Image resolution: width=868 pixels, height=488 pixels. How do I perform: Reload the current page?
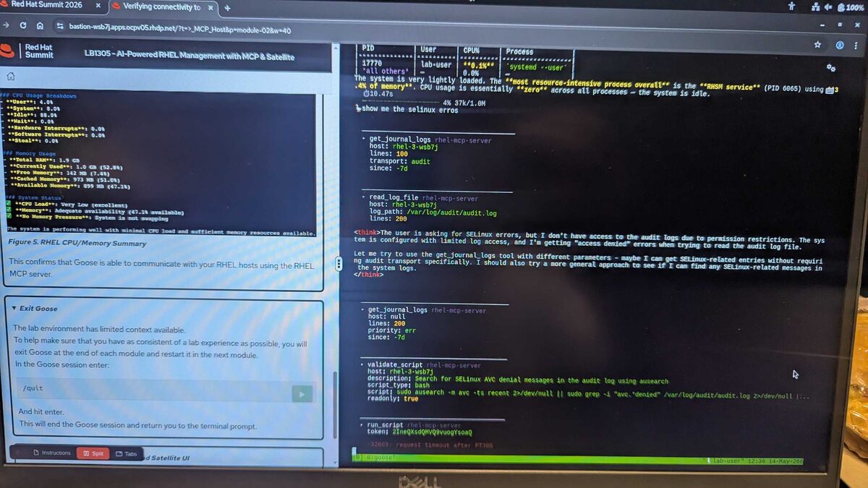point(23,25)
